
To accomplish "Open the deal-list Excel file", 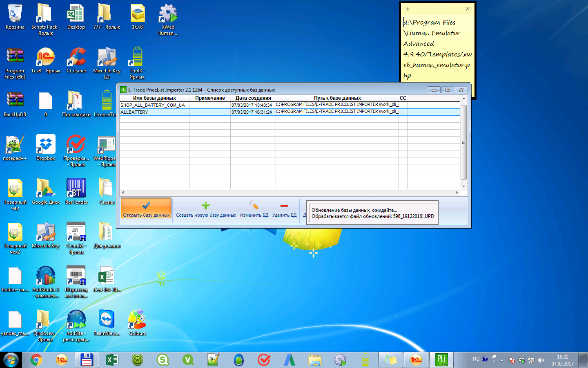I will coord(107,279).
